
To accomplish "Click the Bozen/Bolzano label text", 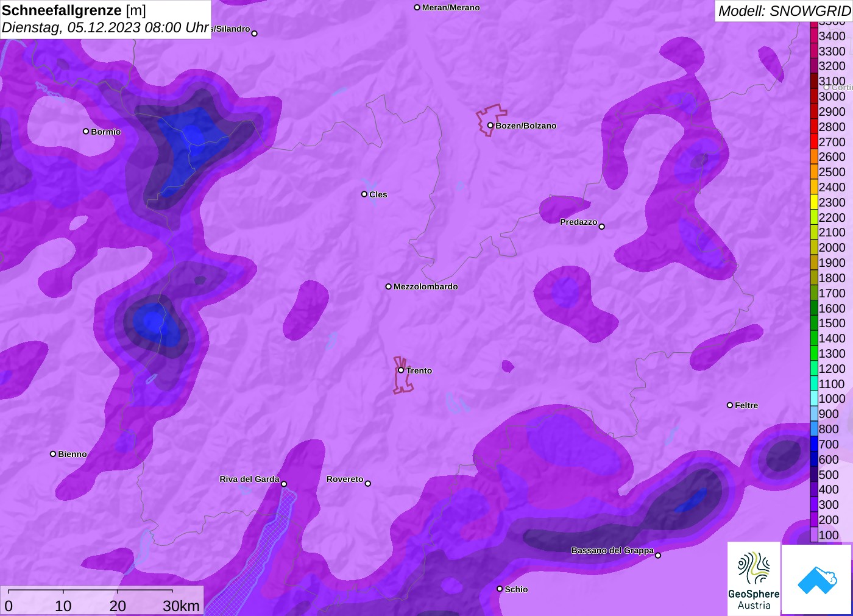I will pos(526,126).
